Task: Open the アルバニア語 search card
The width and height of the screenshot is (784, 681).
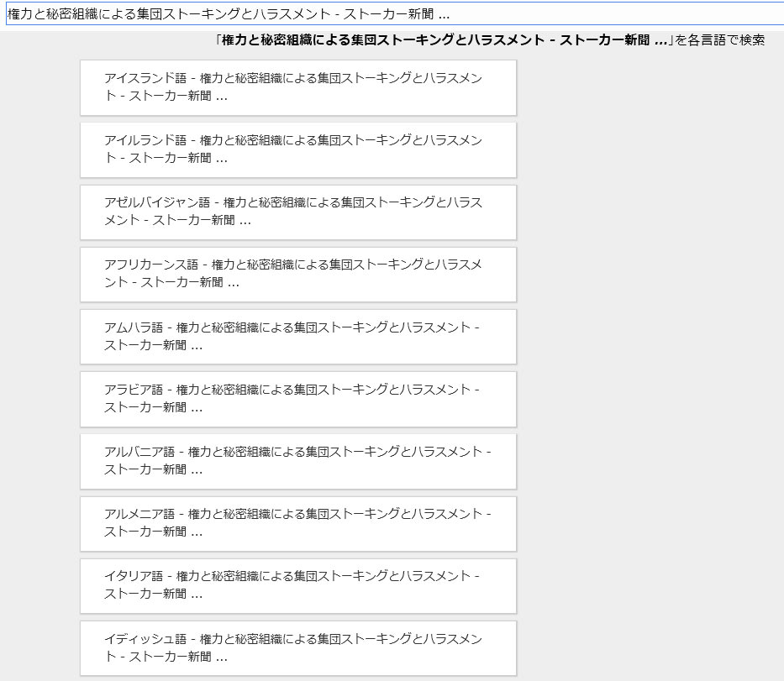Action: [x=298, y=461]
